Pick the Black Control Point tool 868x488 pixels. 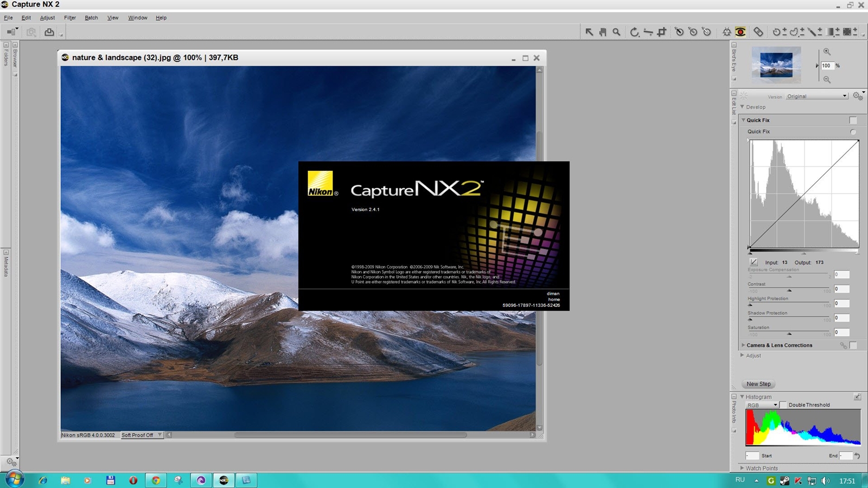pos(679,32)
